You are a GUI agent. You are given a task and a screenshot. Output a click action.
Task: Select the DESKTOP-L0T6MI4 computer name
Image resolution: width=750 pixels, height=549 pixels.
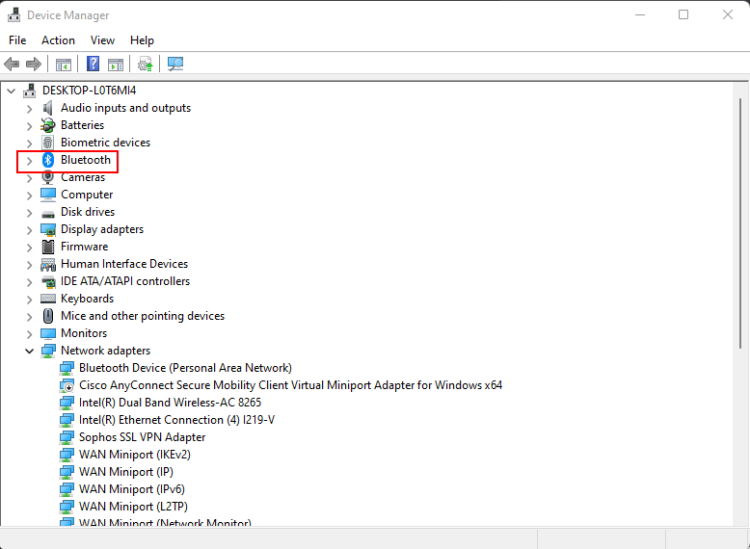pos(89,90)
